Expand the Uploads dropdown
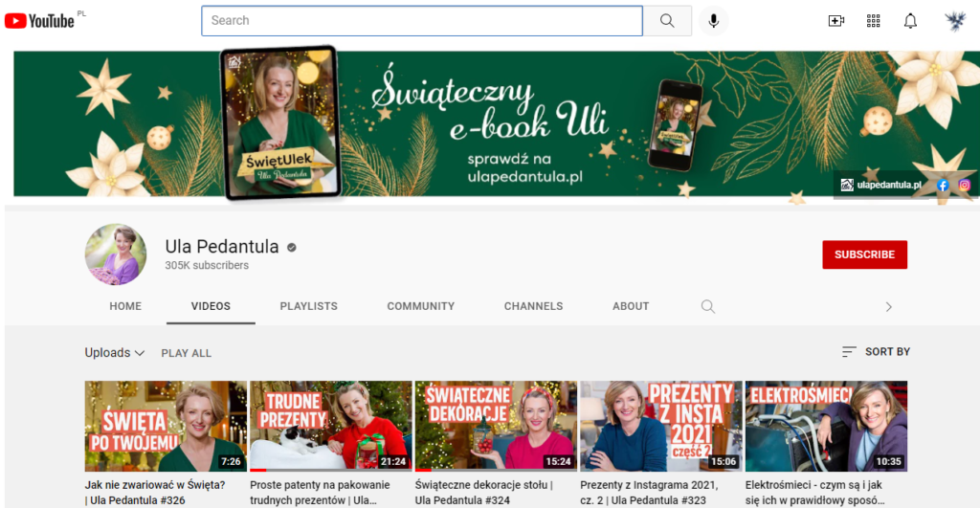980x508 pixels. pyautogui.click(x=115, y=352)
